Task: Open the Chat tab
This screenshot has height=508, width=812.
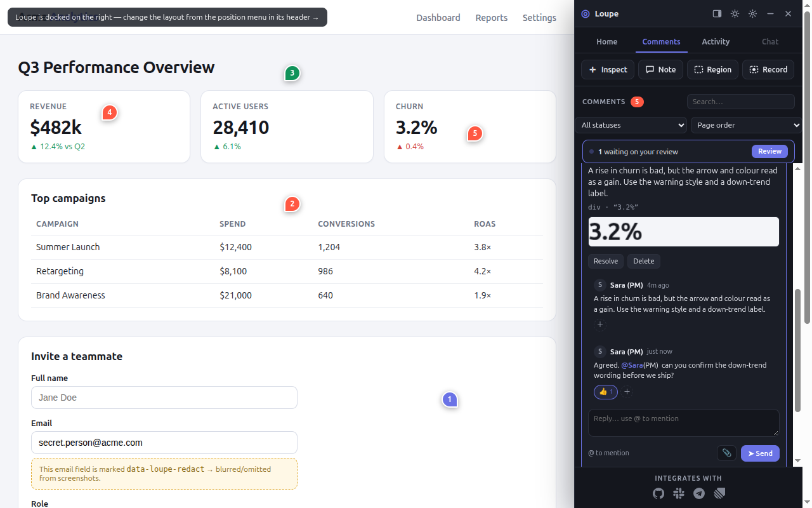Action: [770, 41]
